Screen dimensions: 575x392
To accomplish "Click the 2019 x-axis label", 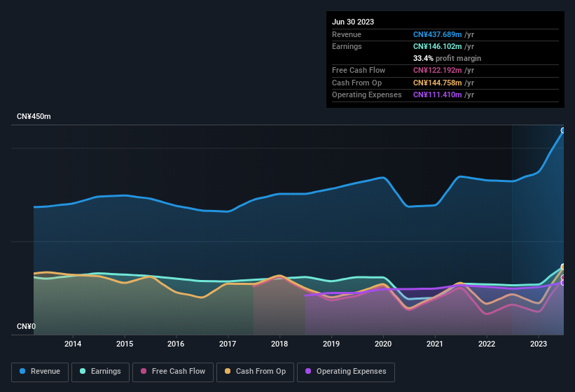I will click(x=331, y=344).
